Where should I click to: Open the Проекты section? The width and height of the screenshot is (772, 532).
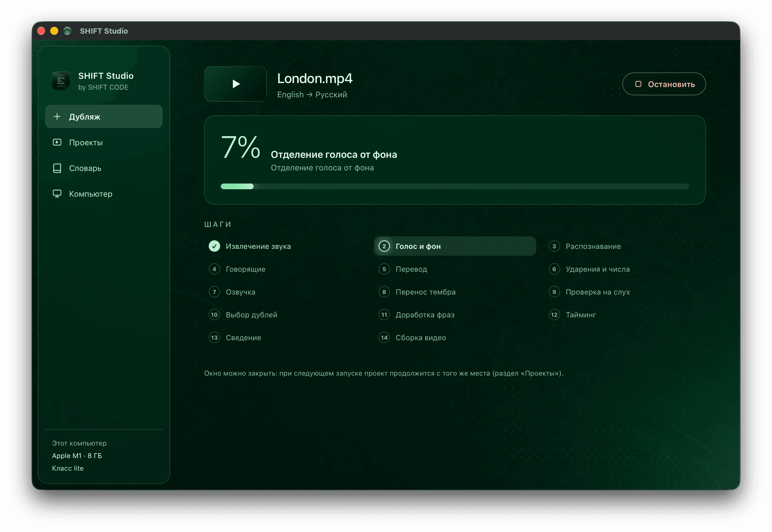click(x=104, y=142)
